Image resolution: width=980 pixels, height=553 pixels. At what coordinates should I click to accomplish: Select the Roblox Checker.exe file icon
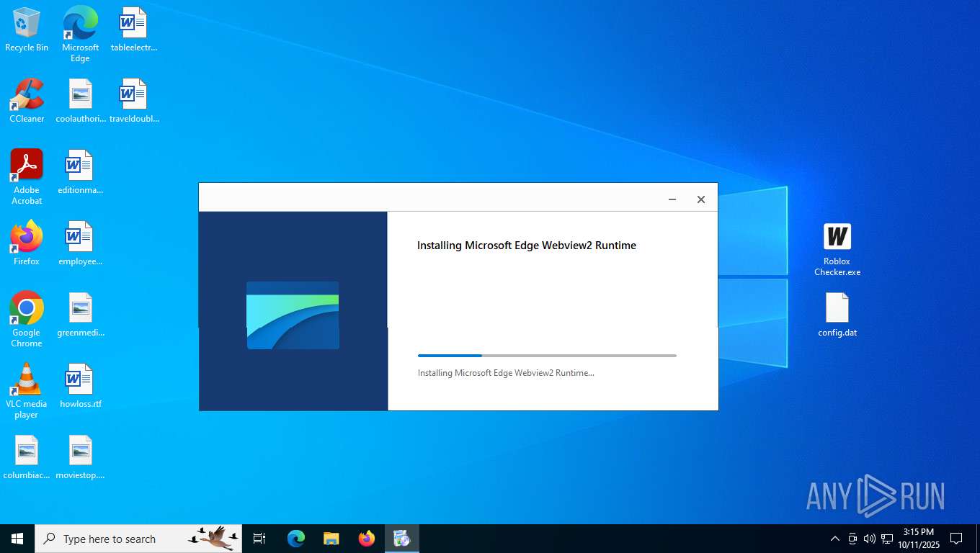[837, 250]
